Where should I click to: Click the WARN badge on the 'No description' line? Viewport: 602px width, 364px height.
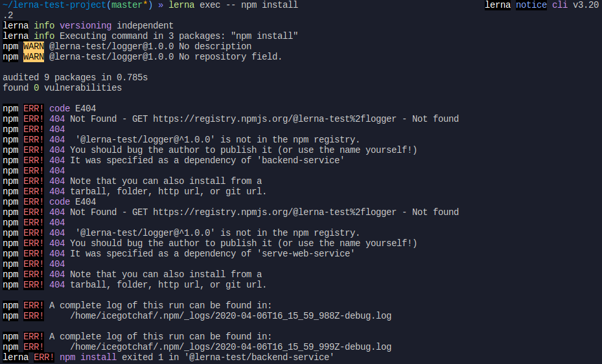[33, 47]
